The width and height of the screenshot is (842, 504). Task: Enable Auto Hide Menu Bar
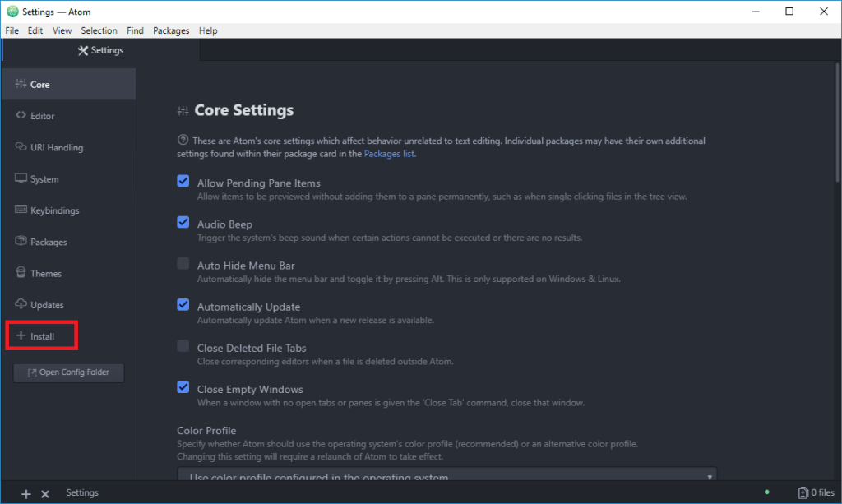pos(183,263)
